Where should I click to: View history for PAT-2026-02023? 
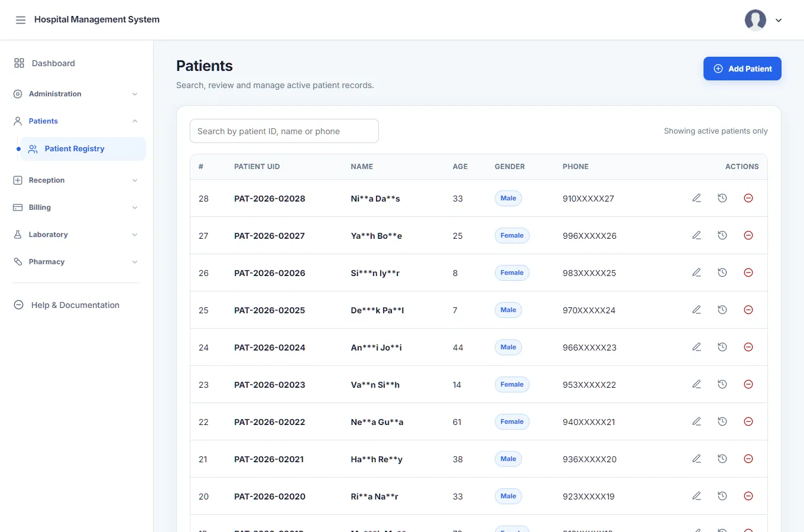[x=722, y=384]
